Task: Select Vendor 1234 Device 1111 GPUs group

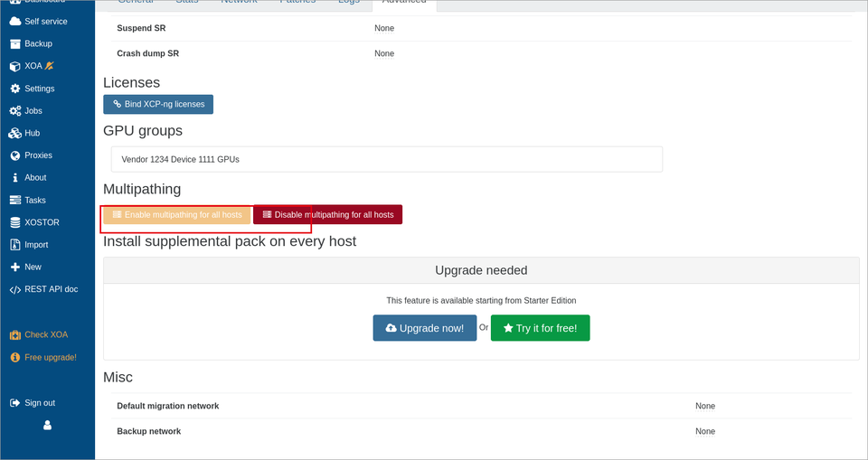Action: 386,159
